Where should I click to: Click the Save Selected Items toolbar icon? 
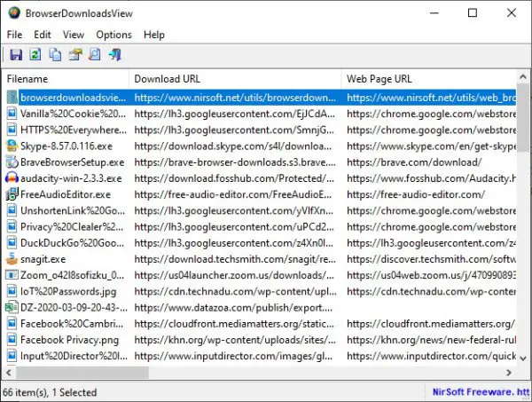(16, 55)
